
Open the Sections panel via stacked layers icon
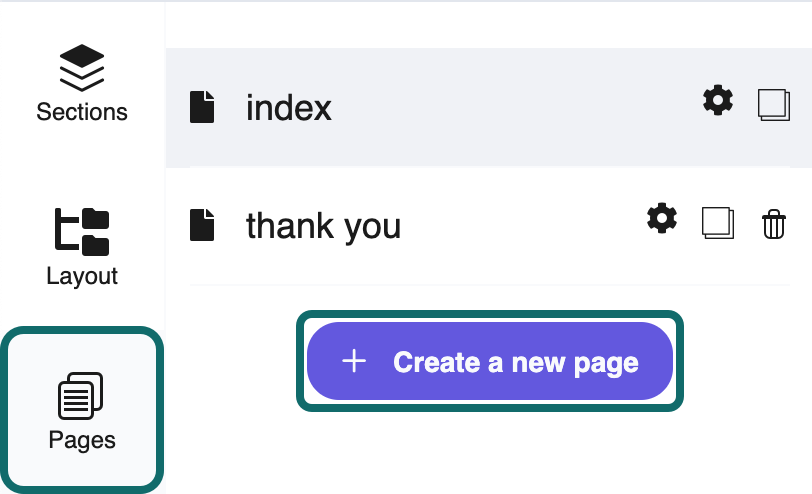point(82,68)
